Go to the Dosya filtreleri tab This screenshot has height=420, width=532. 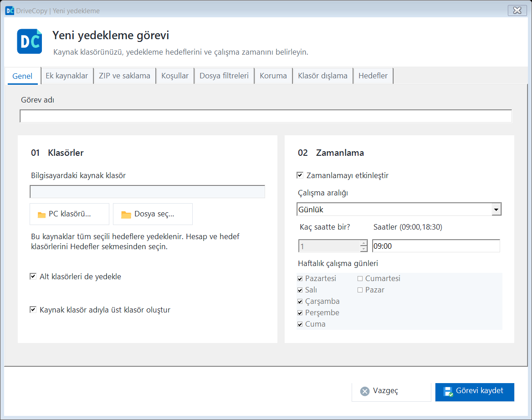224,76
